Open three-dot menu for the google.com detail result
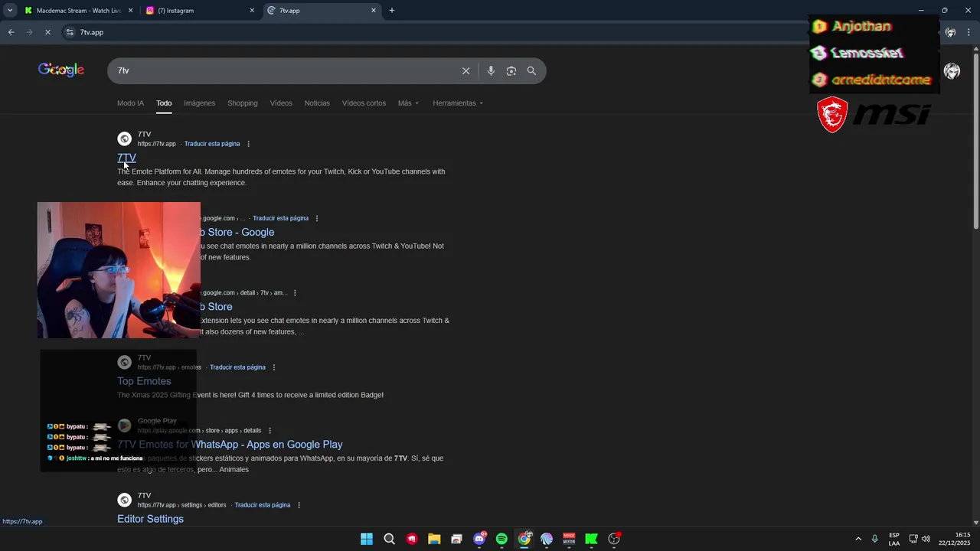This screenshot has width=980, height=551. [295, 293]
